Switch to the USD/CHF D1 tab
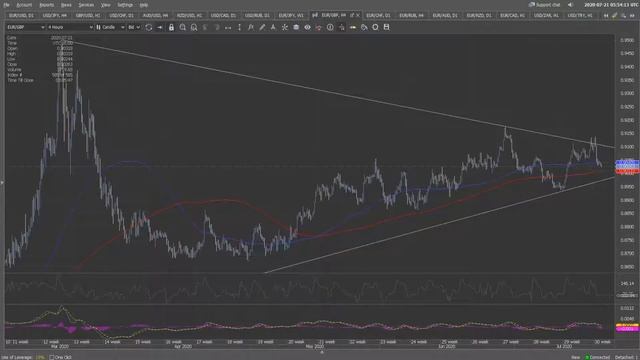Viewport: 640px width, 360px height. point(122,16)
